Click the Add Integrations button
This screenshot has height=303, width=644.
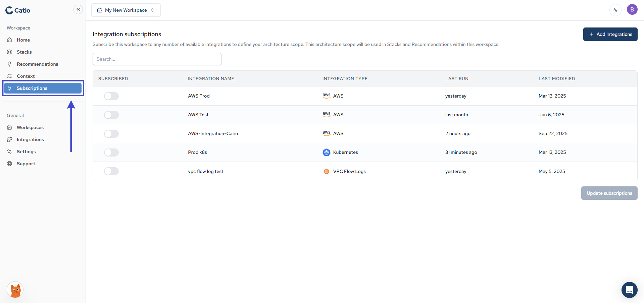tap(610, 34)
